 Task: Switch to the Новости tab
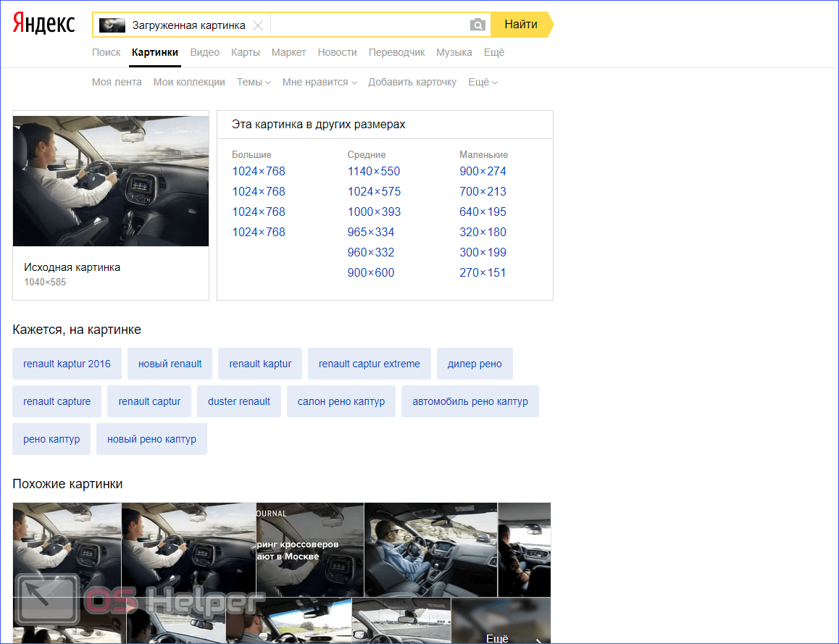click(337, 52)
